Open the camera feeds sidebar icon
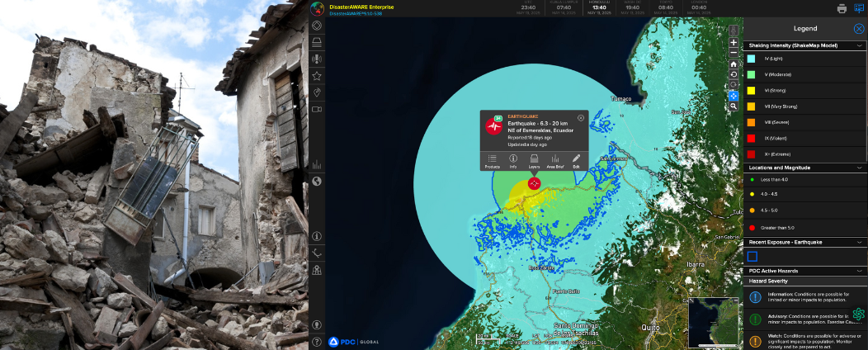The height and width of the screenshot is (350, 868). click(317, 109)
